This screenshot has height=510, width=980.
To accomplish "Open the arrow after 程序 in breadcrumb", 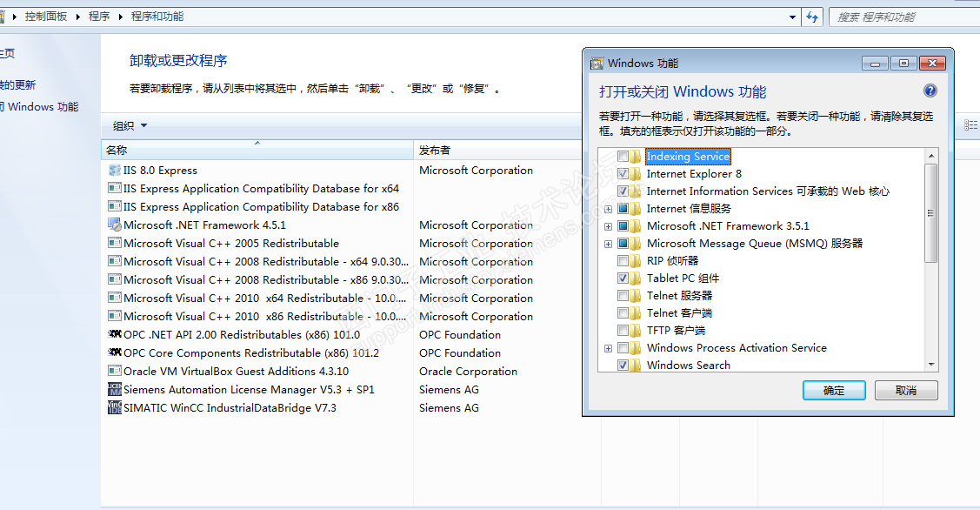I will point(121,17).
